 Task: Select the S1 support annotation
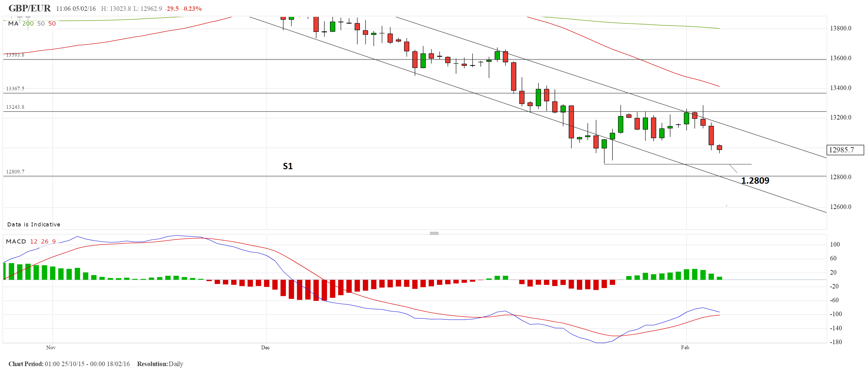[x=288, y=166]
